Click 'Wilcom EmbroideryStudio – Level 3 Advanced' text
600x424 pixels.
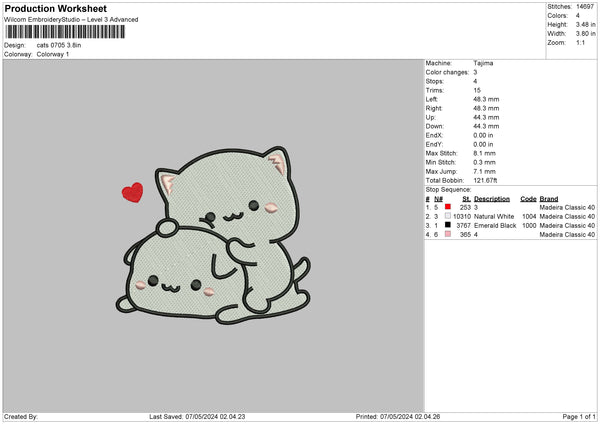71,20
